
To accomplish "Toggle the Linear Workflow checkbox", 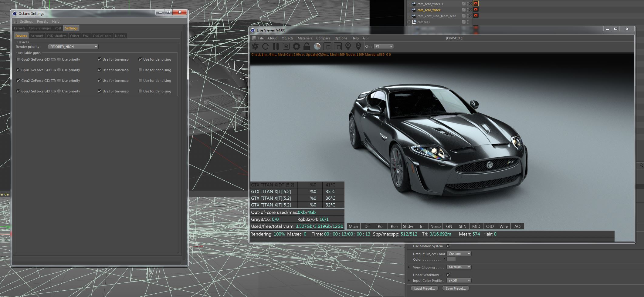I will click(449, 275).
